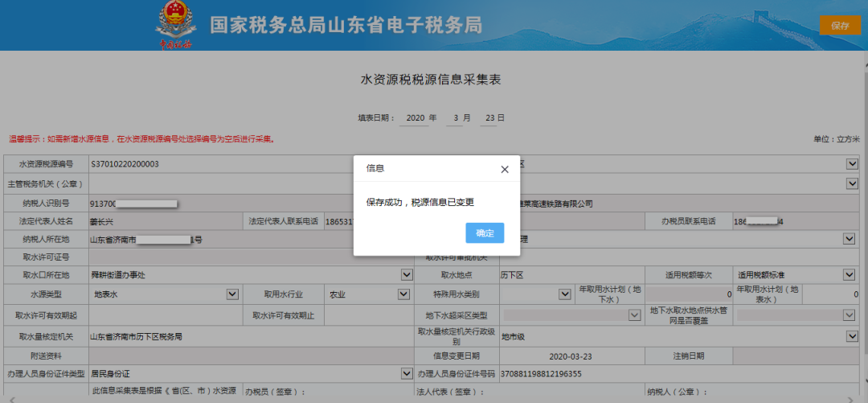Click the 确定 button in dialog

[485, 233]
